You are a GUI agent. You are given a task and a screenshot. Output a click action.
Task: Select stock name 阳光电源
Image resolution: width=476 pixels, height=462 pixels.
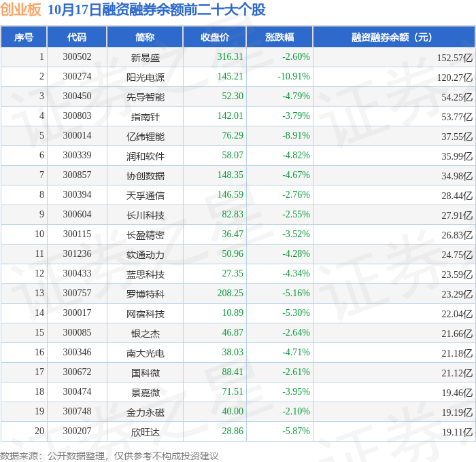[x=145, y=77]
